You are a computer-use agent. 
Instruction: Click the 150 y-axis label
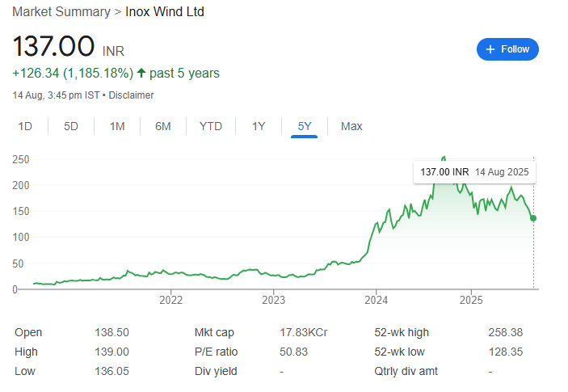coord(21,211)
